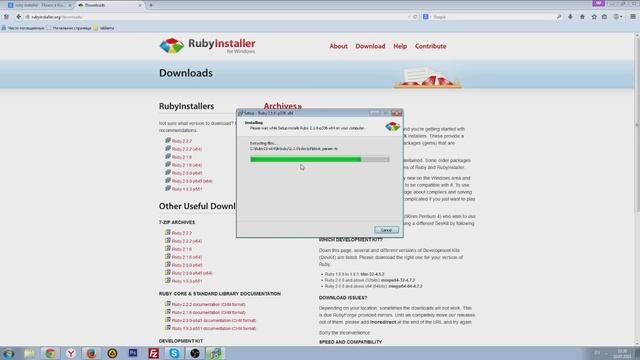Click the rubyinstaller.org address bar

click(216, 17)
